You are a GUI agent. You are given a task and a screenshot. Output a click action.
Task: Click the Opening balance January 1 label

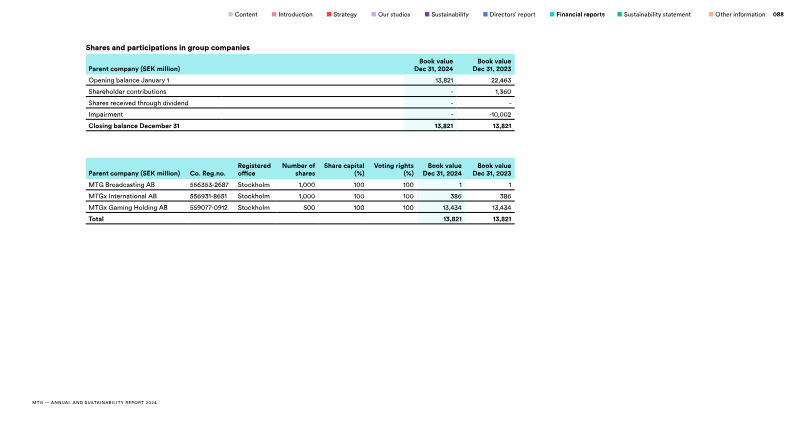pos(129,79)
